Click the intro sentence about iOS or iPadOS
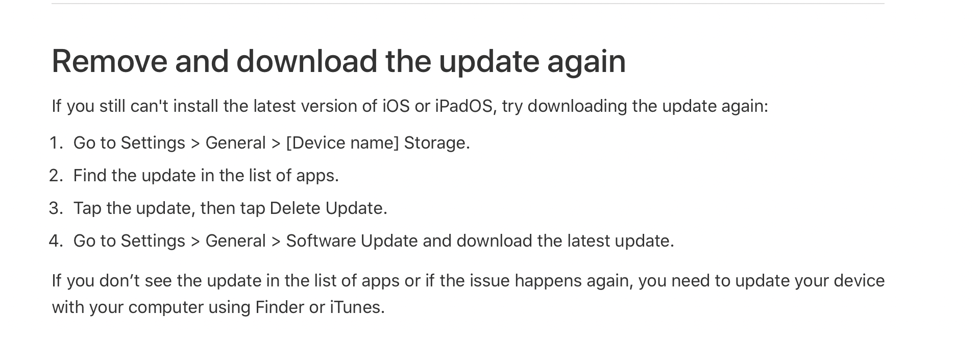Image resolution: width=980 pixels, height=338 pixels. pos(410,106)
